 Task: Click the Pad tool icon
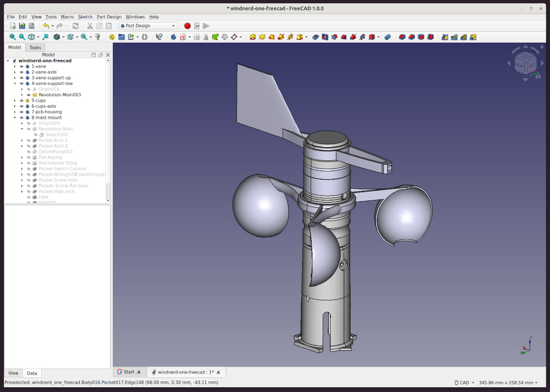click(x=253, y=37)
